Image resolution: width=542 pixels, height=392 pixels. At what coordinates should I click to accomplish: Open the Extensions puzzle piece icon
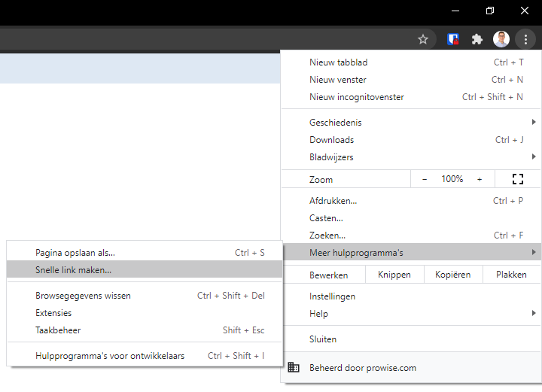pos(477,39)
